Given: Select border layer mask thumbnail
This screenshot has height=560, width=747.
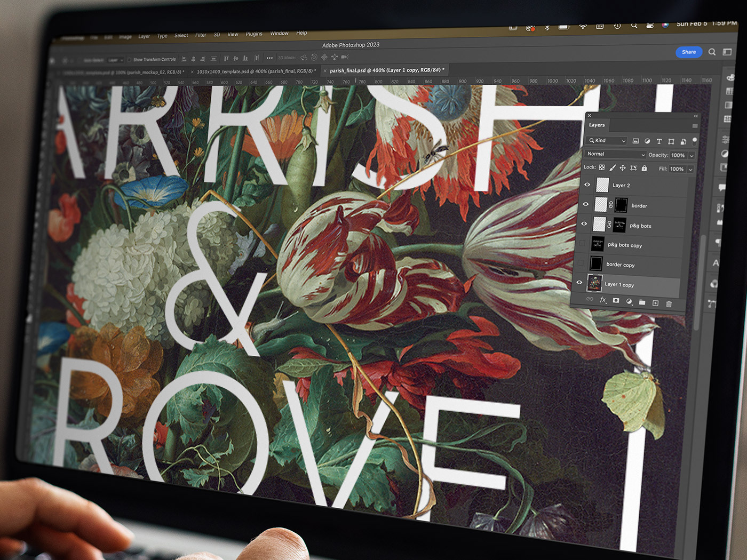Looking at the screenshot, I should click(621, 205).
